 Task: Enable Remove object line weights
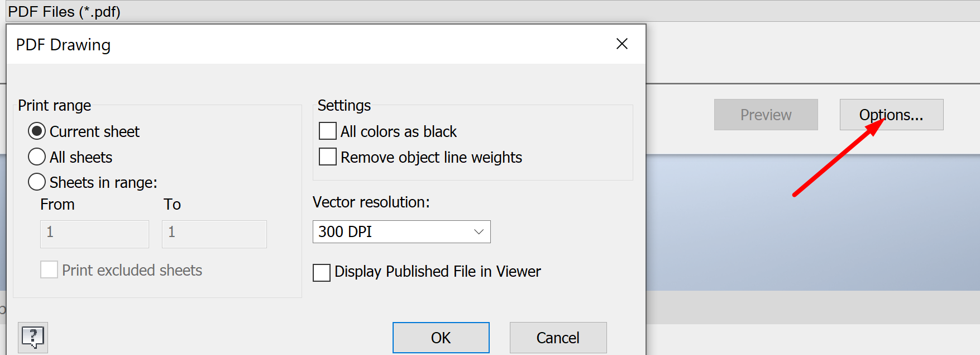point(327,157)
